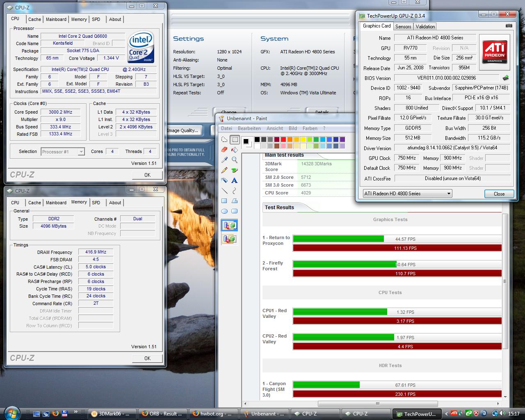Viewport: 525px width, 420px height.
Task: Click OK in the bottom CPU-Z memory window
Action: [x=147, y=358]
